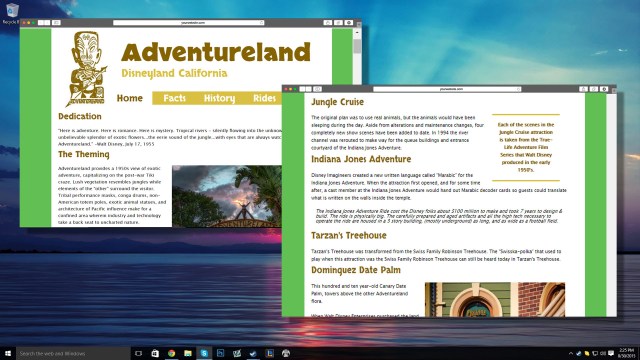Screen dimensions: 640x360
Task: Click the Forward arrow in the Jungle Cruise window
Action: (309, 89)
